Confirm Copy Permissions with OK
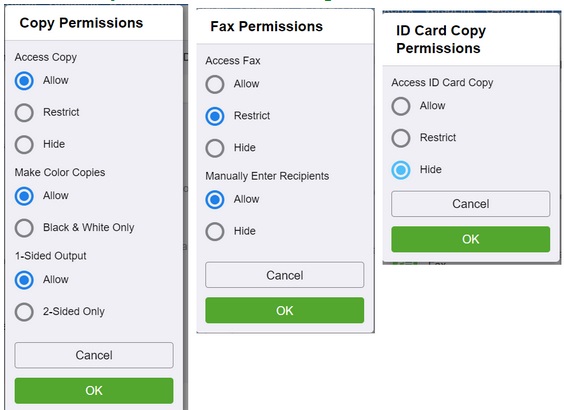This screenshot has height=410, width=564. click(x=94, y=391)
